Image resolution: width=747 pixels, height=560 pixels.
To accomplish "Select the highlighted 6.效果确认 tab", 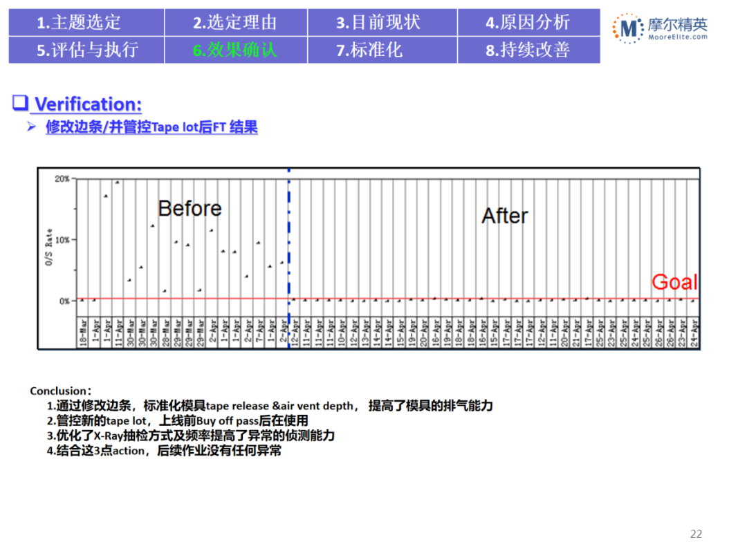I will (236, 50).
